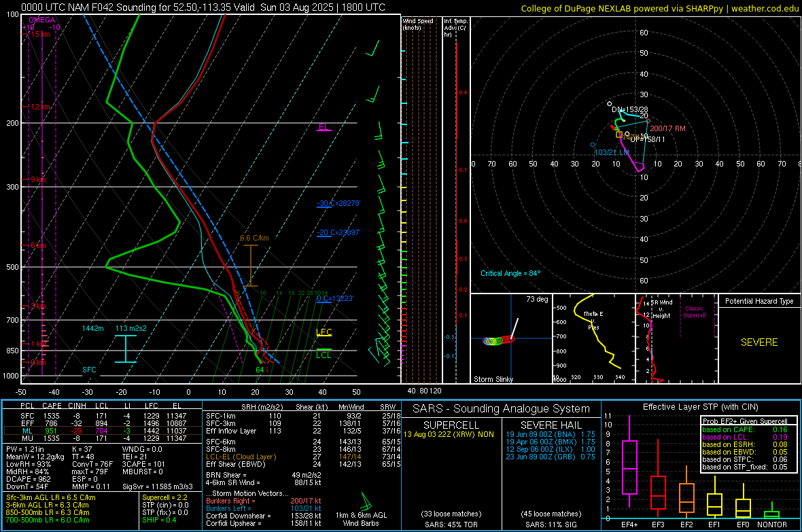Click the Supercell = 2.2 parameter

[x=164, y=497]
